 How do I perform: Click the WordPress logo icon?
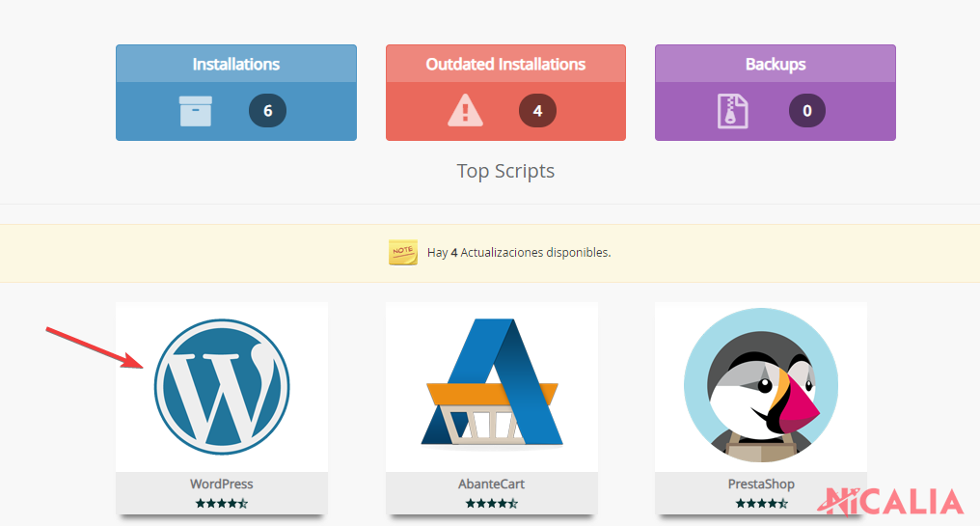click(x=222, y=386)
